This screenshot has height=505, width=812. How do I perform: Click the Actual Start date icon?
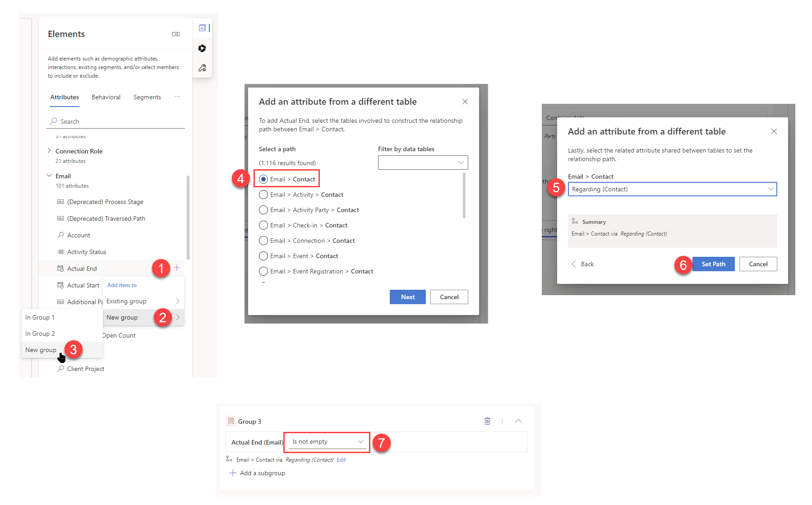(x=60, y=285)
